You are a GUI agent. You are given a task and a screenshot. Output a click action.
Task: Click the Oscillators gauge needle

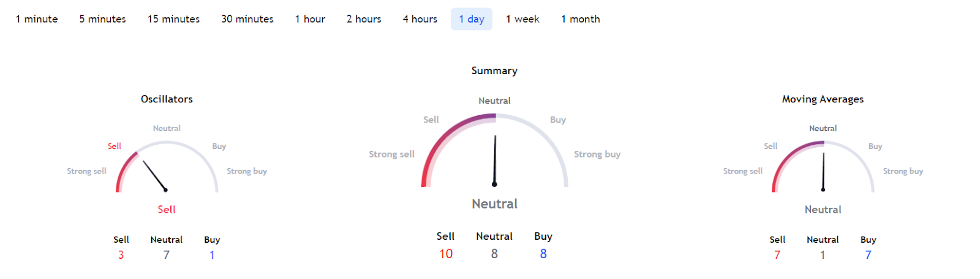[154, 176]
